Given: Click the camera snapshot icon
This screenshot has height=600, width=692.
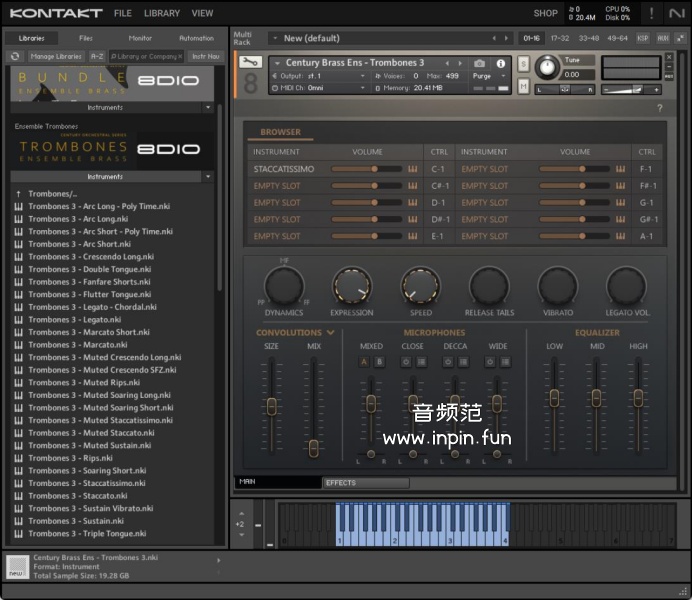Looking at the screenshot, I should pos(479,63).
